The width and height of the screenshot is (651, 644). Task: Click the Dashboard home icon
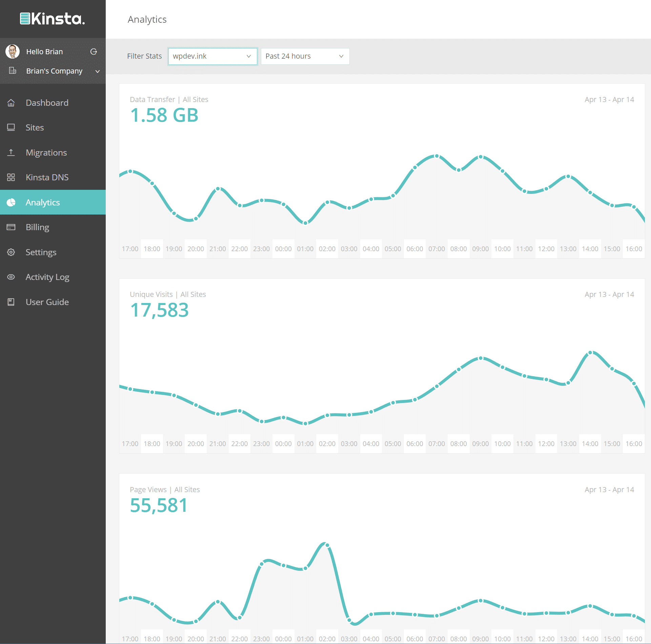pos(11,103)
